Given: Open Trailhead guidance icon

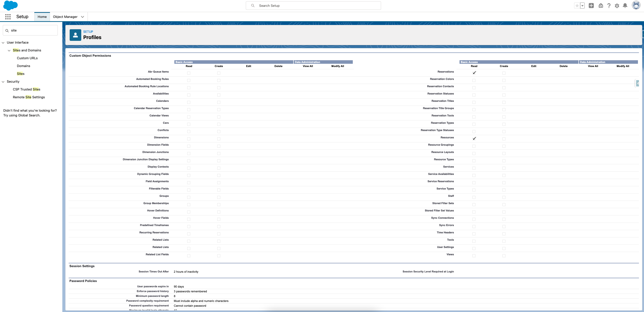Looking at the screenshot, I should pyautogui.click(x=601, y=6).
